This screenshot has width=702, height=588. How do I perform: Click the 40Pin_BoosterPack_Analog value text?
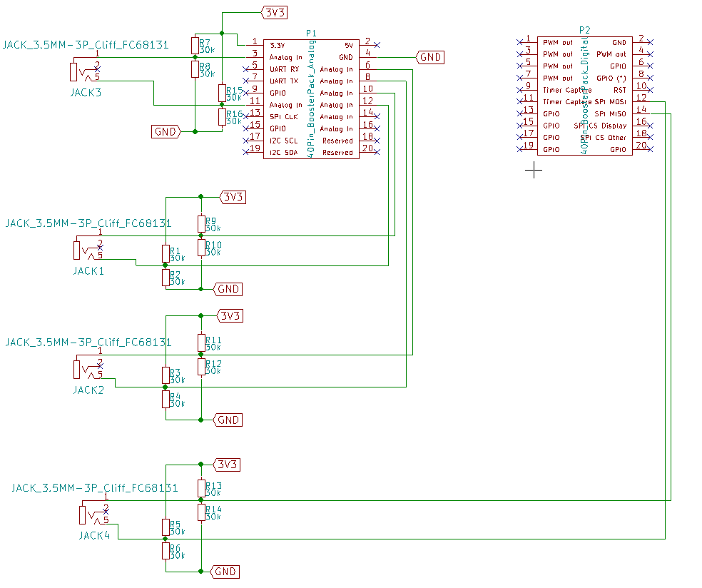pos(311,98)
